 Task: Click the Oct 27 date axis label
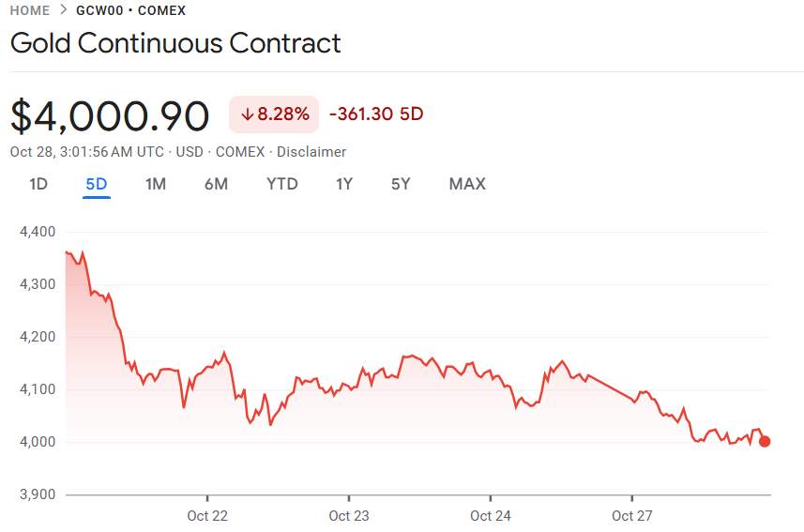click(632, 515)
